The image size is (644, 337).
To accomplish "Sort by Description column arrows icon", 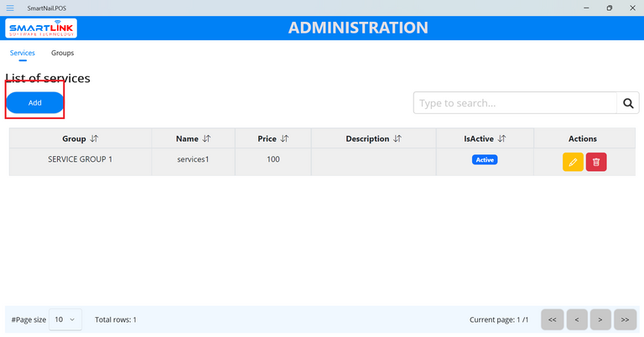I will pos(397,139).
